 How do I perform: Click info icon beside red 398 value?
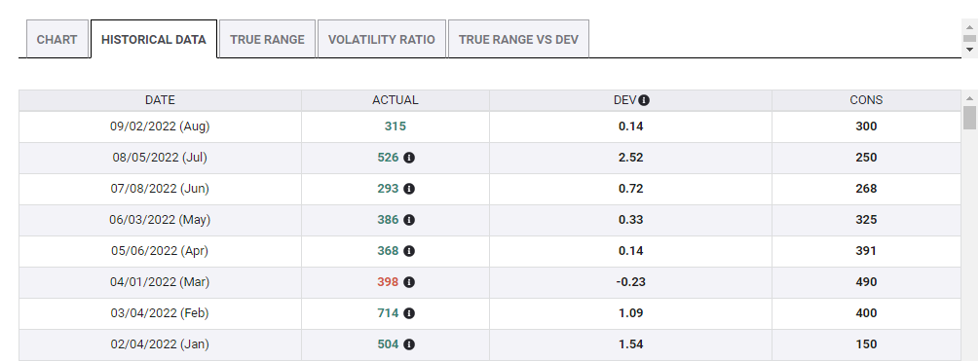tap(409, 282)
